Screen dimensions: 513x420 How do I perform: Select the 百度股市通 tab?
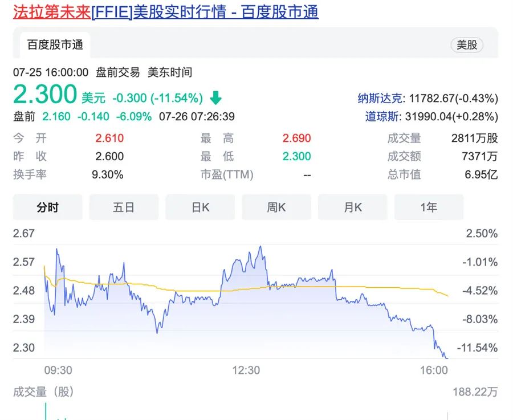click(x=55, y=45)
